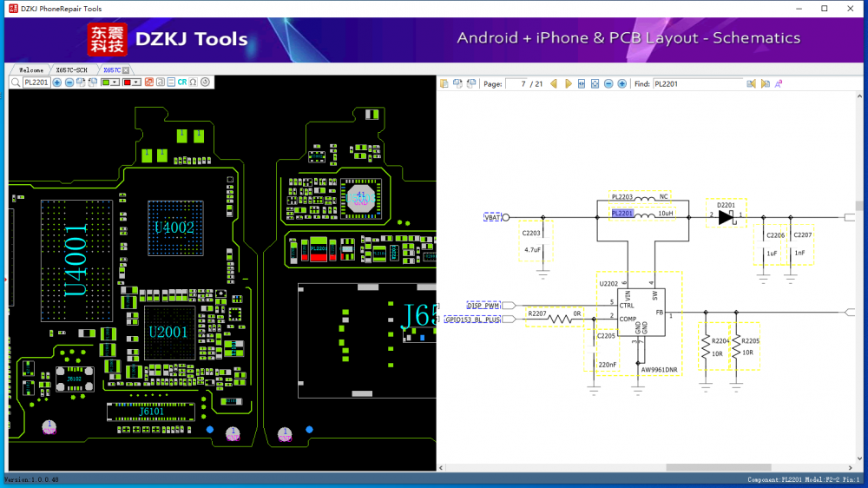Viewport: 868px width, 488px height.
Task: Click find next result icon in schematic
Action: tap(765, 84)
